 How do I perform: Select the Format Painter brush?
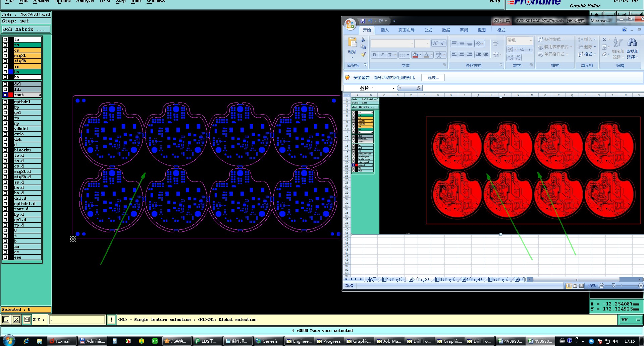coord(363,54)
